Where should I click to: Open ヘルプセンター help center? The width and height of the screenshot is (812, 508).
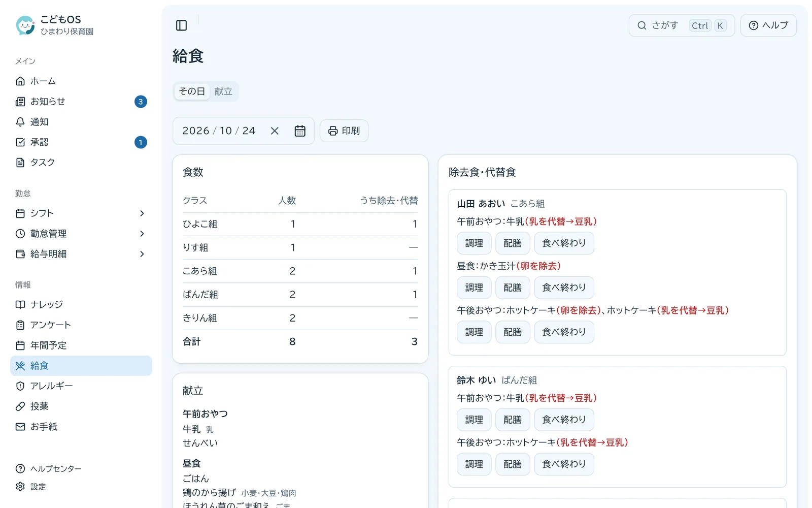81,469
